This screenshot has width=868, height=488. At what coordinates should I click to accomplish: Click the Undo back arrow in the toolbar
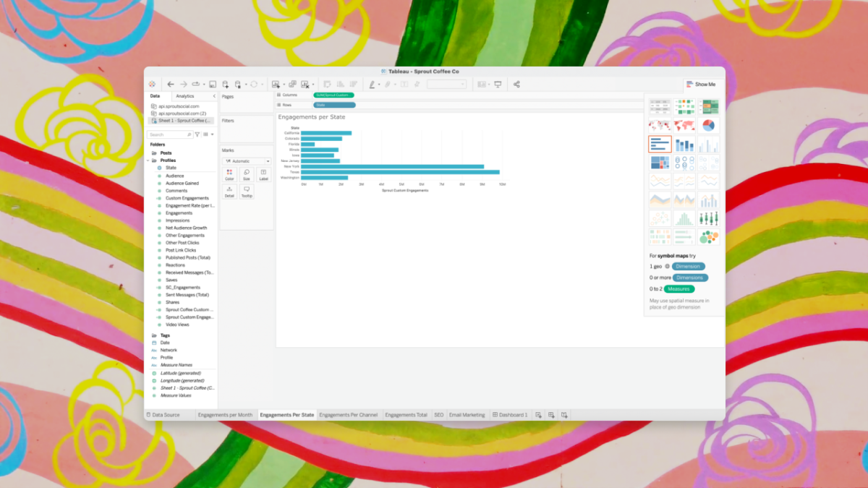(x=171, y=85)
